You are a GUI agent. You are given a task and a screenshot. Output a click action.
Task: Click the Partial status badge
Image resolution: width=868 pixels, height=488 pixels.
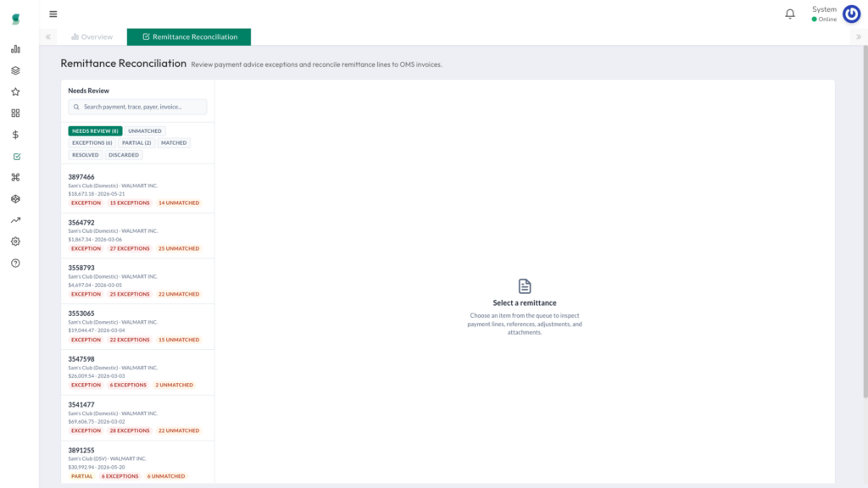tap(82, 476)
